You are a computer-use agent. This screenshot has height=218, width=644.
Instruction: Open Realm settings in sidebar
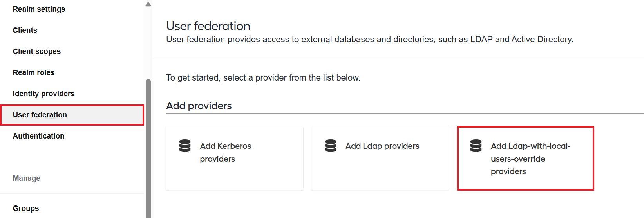tap(39, 9)
